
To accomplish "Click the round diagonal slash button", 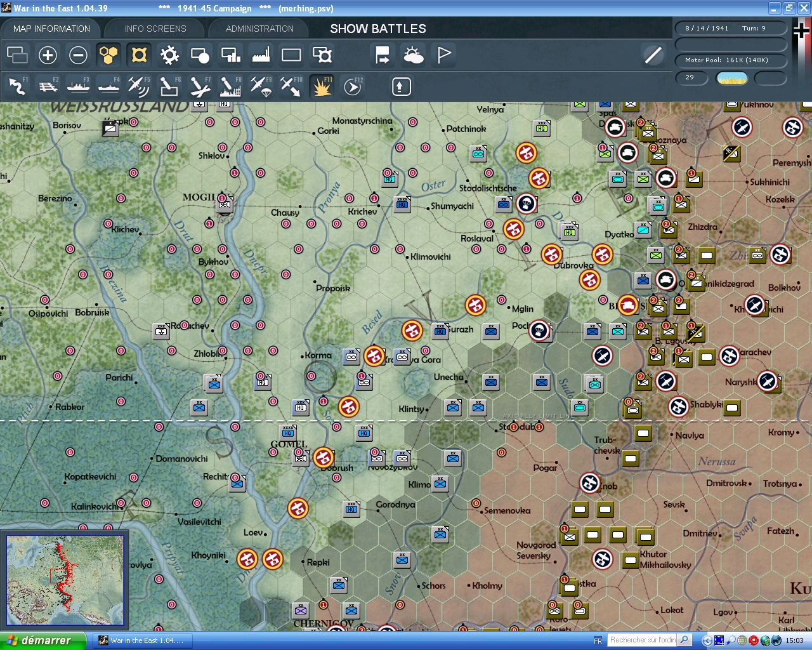I will (x=653, y=55).
